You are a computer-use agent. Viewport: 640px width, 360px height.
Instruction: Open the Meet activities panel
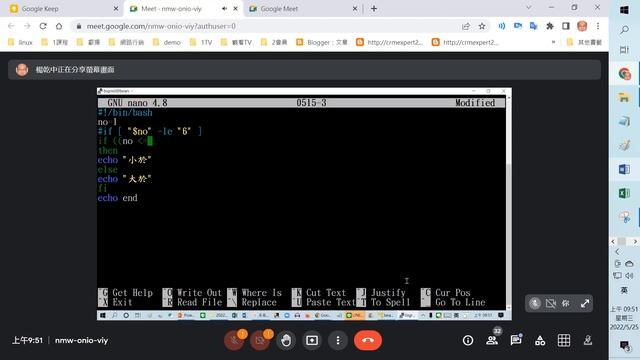tap(540, 340)
